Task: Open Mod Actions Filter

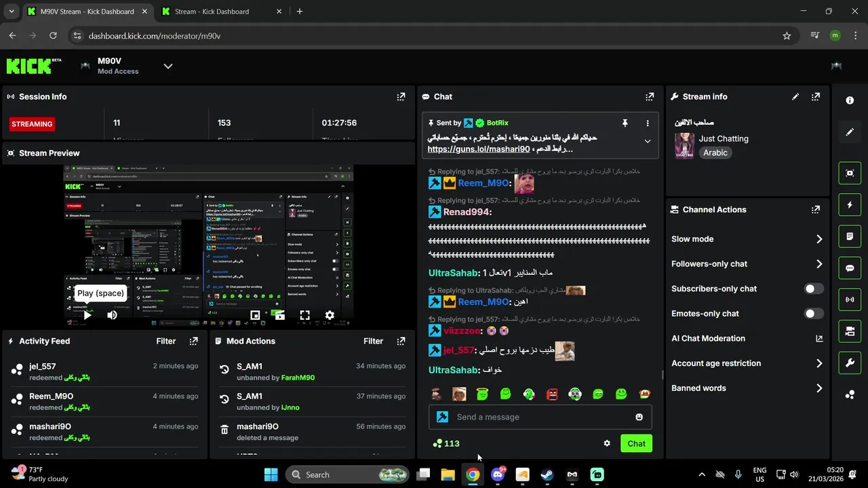Action: coord(374,342)
